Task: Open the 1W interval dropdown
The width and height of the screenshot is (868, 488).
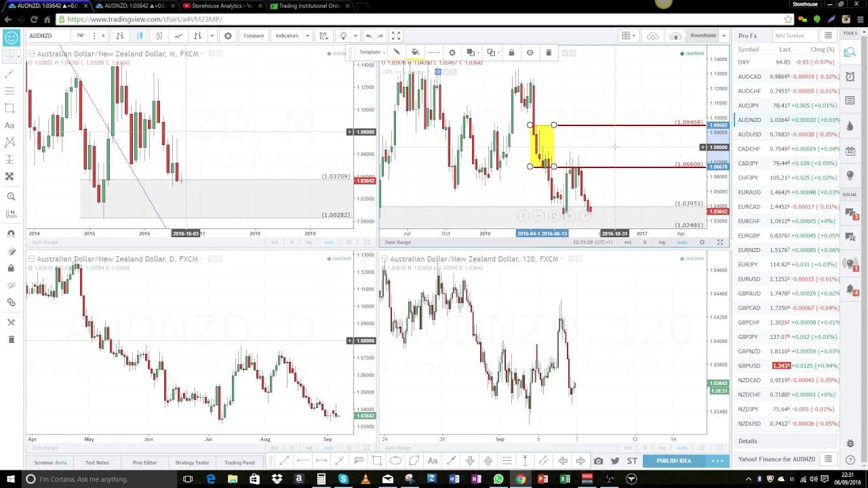Action: point(80,35)
